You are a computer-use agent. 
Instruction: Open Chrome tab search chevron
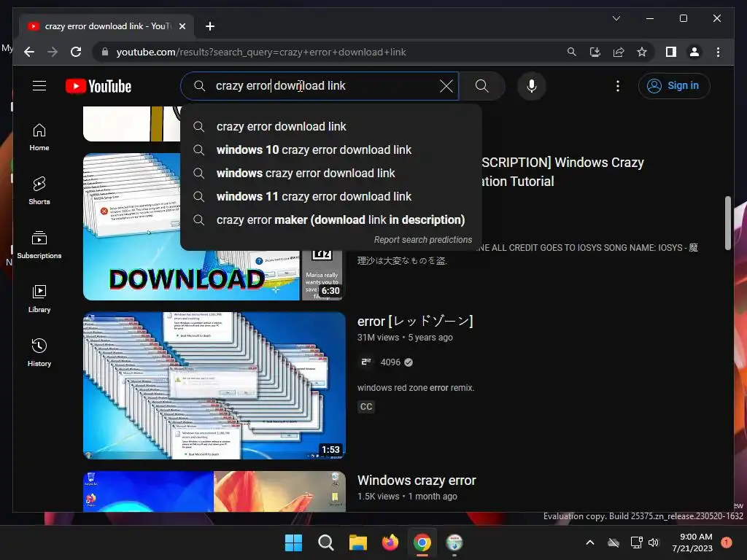point(616,18)
